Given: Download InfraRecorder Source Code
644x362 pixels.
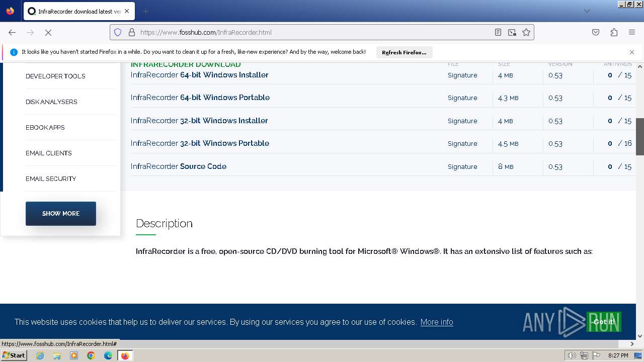Looking at the screenshot, I should (x=179, y=166).
